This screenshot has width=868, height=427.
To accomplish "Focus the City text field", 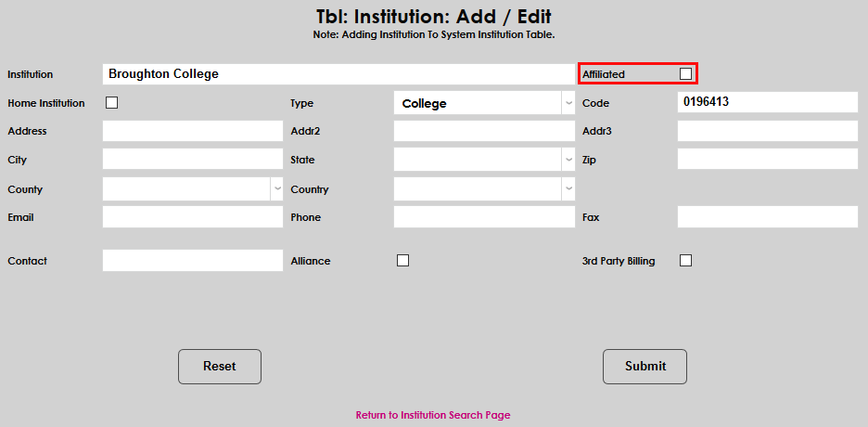I will 193,160.
